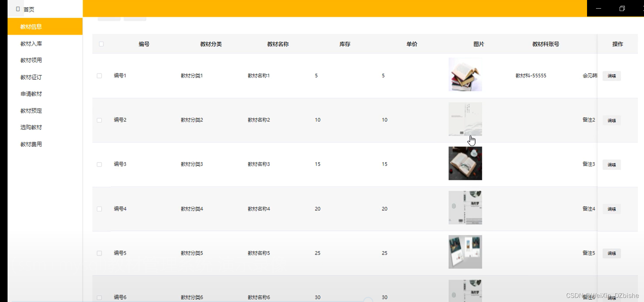Open the book cover image of 编号4

465,208
